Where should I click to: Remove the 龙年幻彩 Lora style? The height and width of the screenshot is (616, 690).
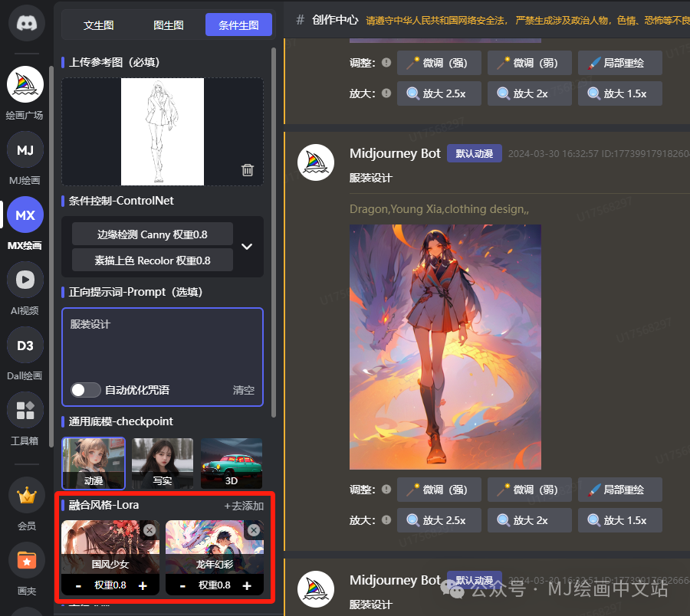point(253,529)
